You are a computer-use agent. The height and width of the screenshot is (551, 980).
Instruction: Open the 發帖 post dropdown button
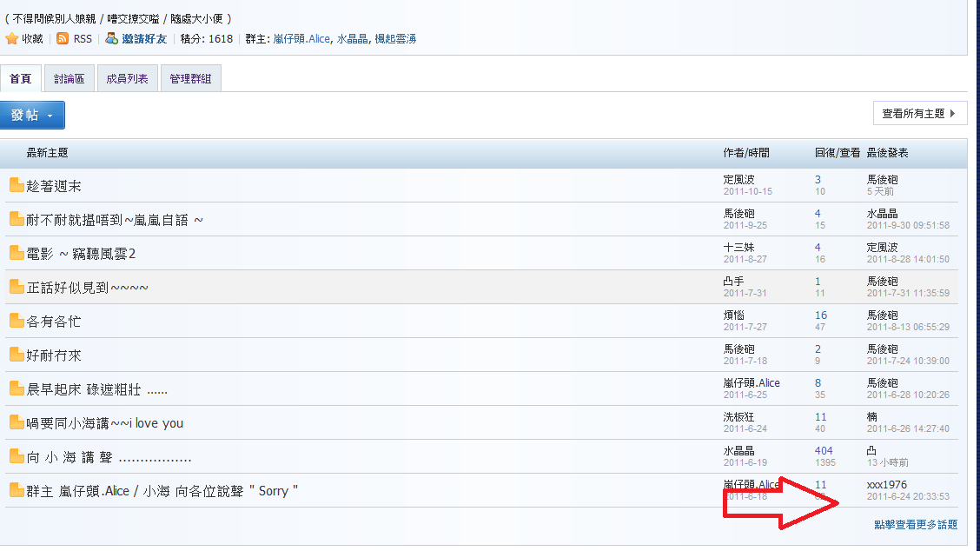[33, 116]
